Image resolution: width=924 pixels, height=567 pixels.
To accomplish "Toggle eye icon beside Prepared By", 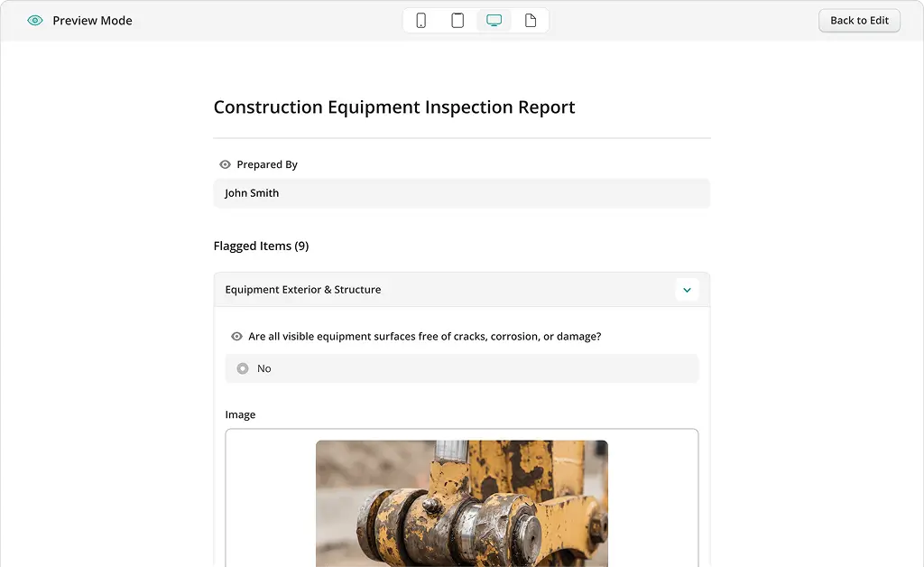I will coord(225,164).
